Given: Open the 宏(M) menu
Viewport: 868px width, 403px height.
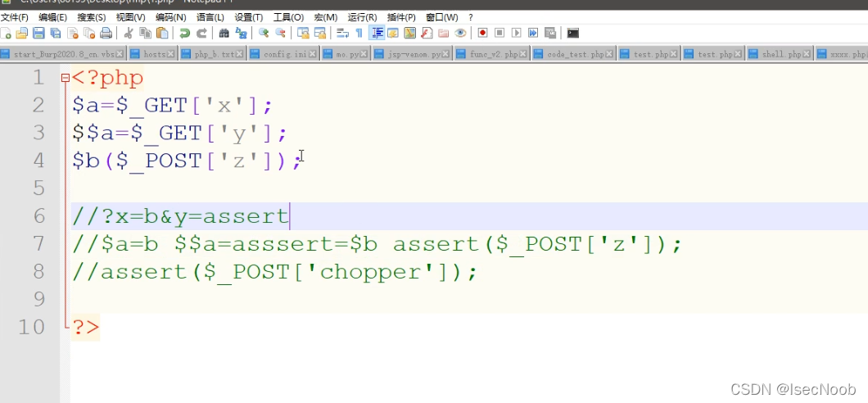Looking at the screenshot, I should [x=326, y=18].
